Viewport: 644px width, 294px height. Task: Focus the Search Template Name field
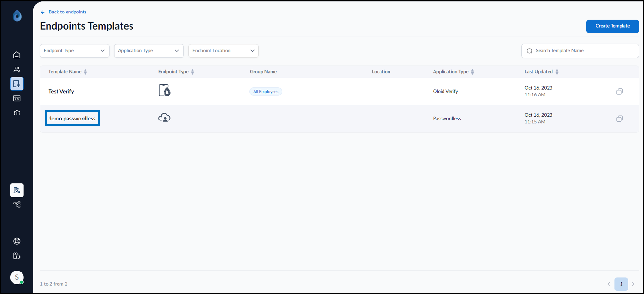580,51
